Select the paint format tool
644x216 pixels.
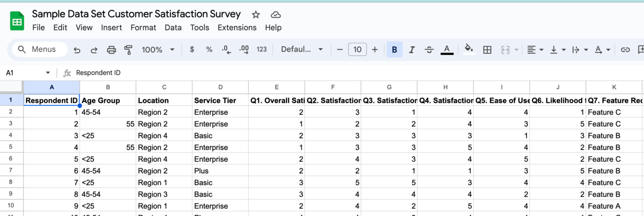128,50
